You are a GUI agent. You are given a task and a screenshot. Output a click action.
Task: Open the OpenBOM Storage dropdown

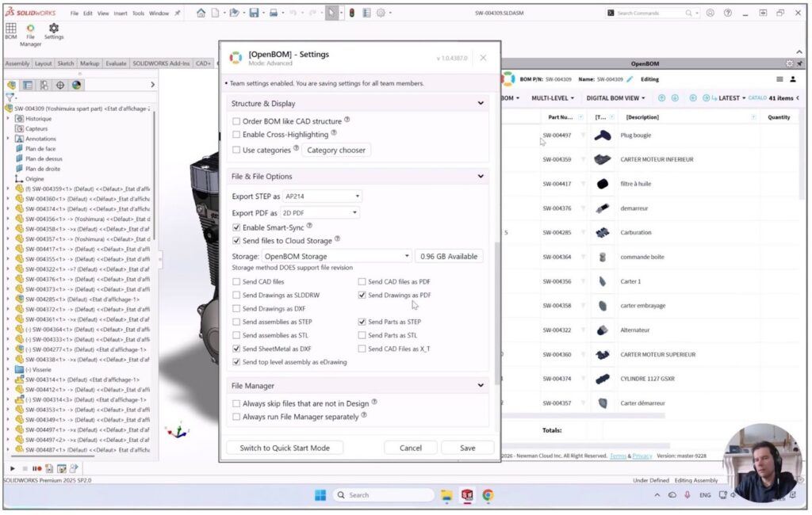tap(336, 257)
